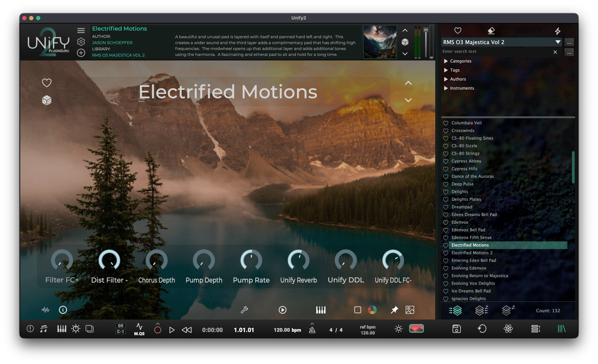The height and width of the screenshot is (364, 598).
Task: Click the overlapping squares icon in the bottom bar
Action: coord(90,329)
